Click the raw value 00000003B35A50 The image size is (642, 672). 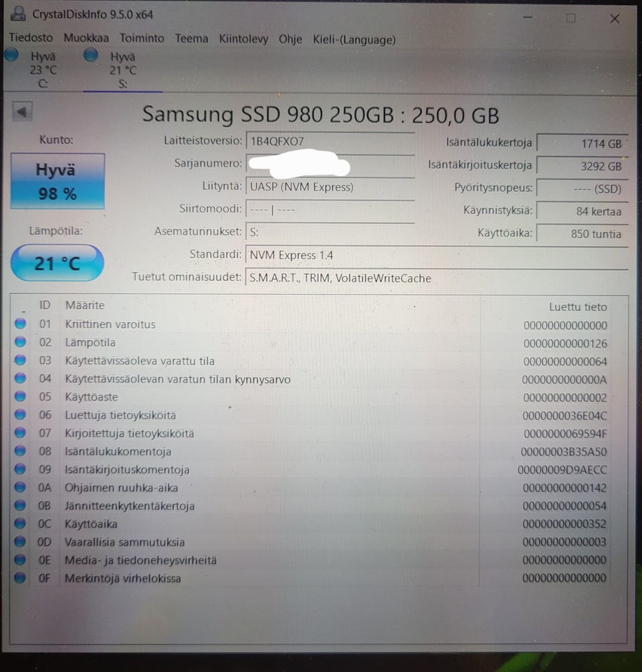click(x=564, y=452)
